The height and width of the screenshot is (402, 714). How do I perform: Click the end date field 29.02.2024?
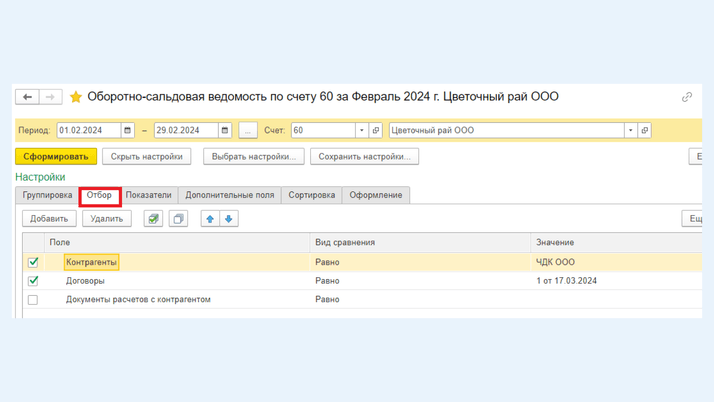tap(186, 130)
